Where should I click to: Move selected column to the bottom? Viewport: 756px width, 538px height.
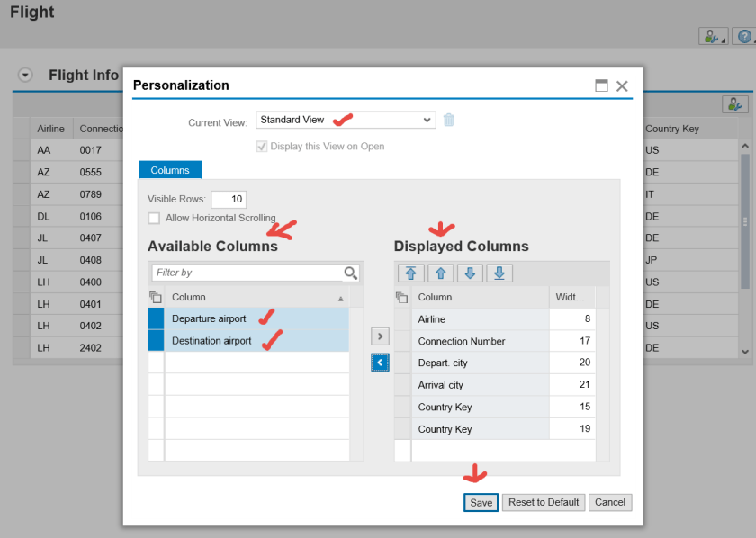tap(499, 273)
